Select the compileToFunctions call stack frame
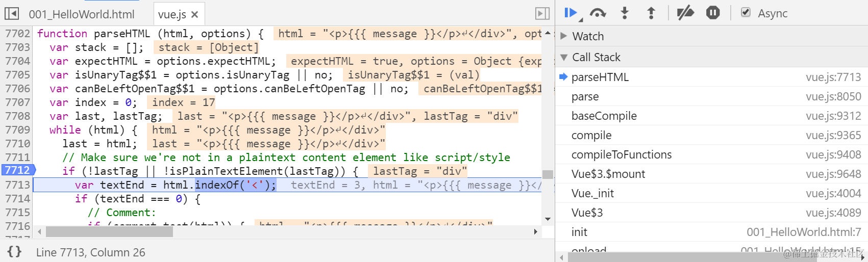Image resolution: width=868 pixels, height=262 pixels. [711, 154]
